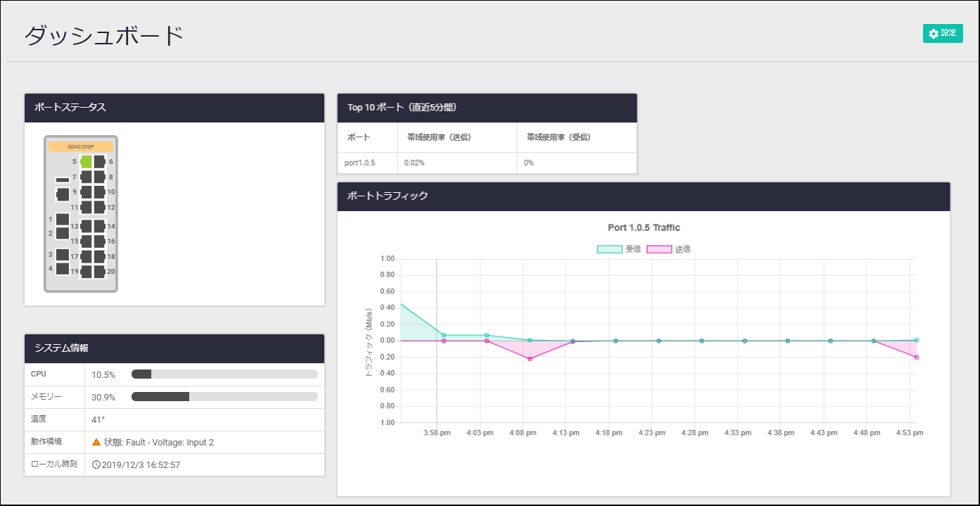Click the CPU usage progress bar
Image resolution: width=980 pixels, height=506 pixels.
(224, 374)
